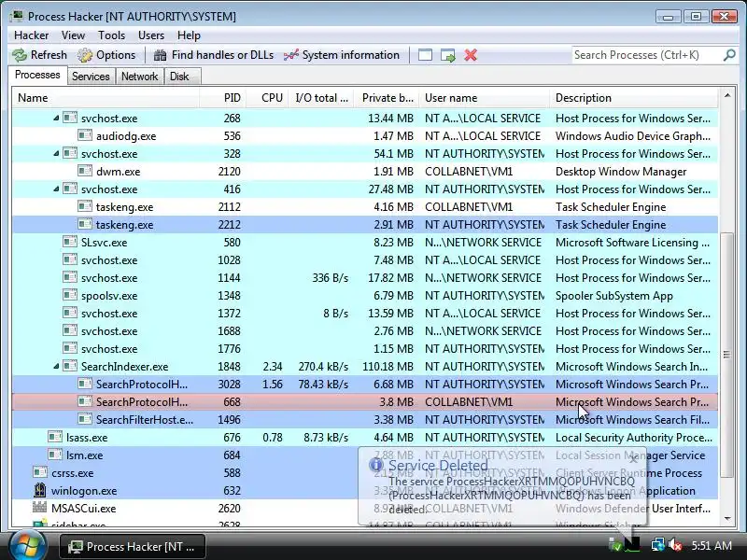The height and width of the screenshot is (560, 747).
Task: Select the SearchProtocolHost PID 668 row
Action: coord(365,402)
